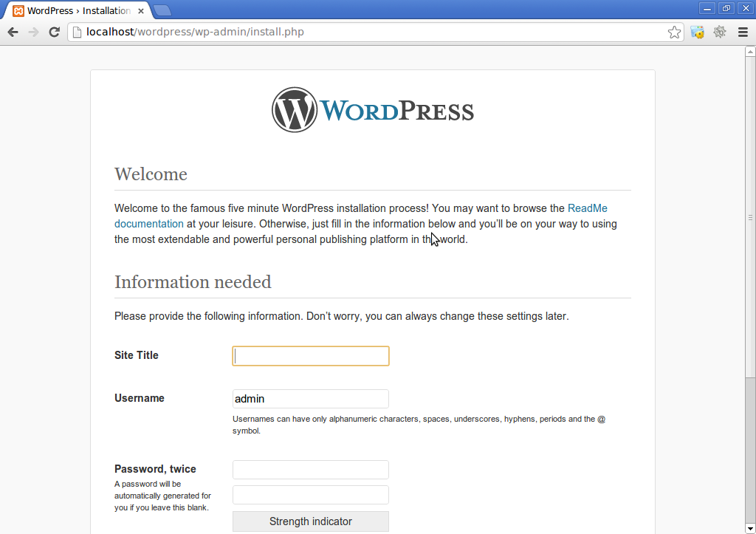Click the Welcome heading

[x=151, y=174]
